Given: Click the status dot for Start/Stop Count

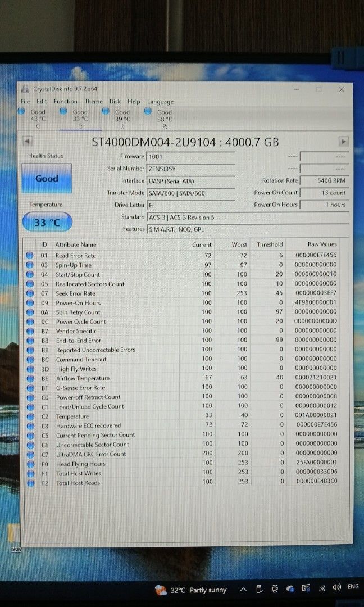Looking at the screenshot, I should click(x=29, y=274).
